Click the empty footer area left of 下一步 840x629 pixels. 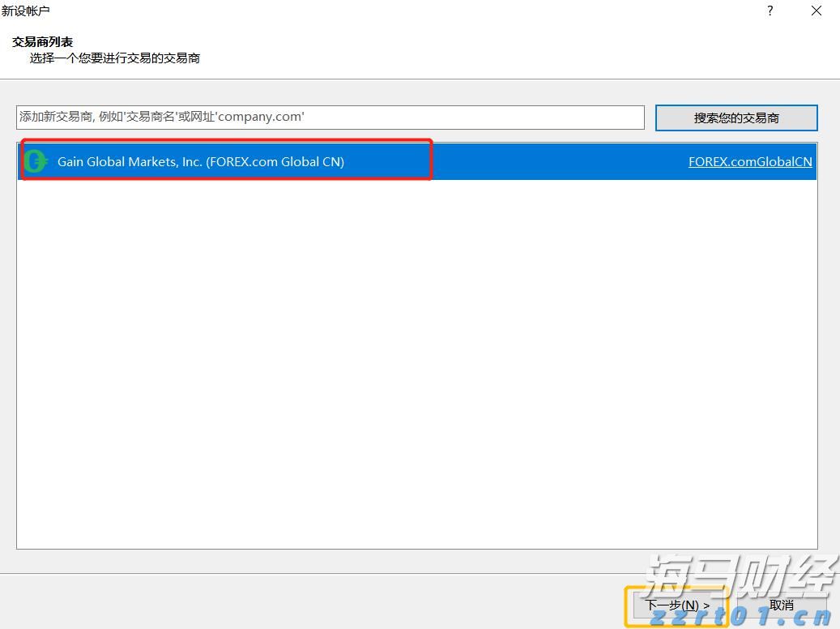click(308, 601)
